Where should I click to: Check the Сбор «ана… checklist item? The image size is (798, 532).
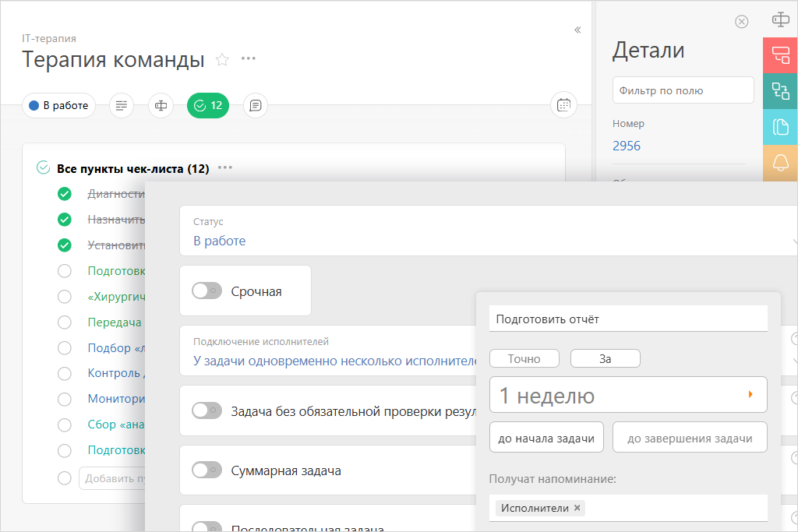point(65,425)
